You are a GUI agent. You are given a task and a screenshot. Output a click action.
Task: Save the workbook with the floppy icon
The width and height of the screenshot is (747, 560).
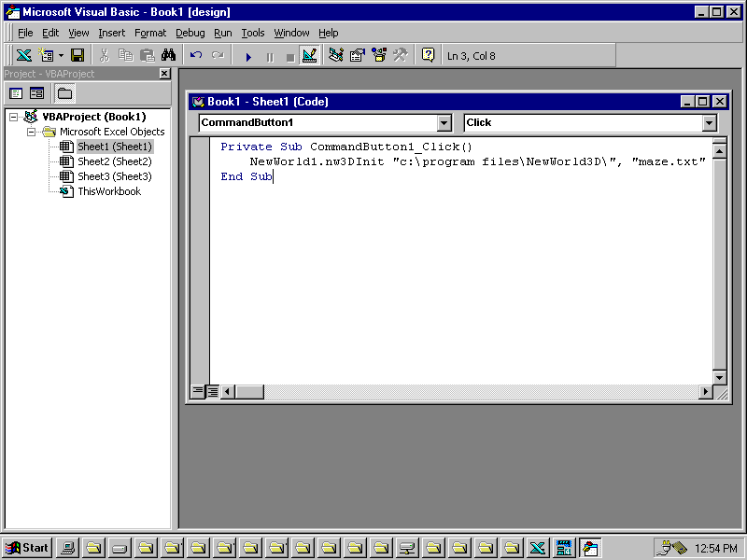pyautogui.click(x=78, y=56)
